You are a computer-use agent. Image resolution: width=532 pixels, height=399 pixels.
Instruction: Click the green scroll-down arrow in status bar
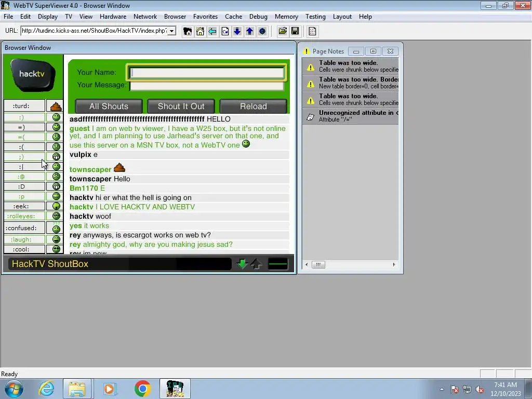tap(242, 264)
